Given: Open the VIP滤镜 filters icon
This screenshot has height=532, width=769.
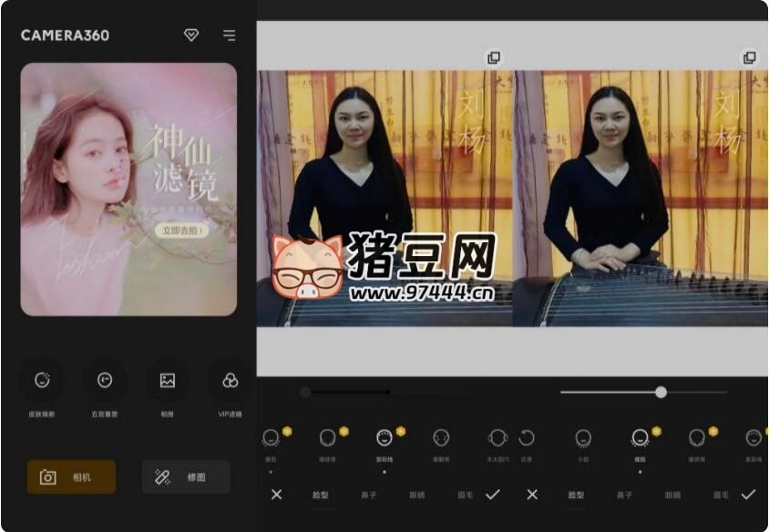Looking at the screenshot, I should click(x=230, y=381).
